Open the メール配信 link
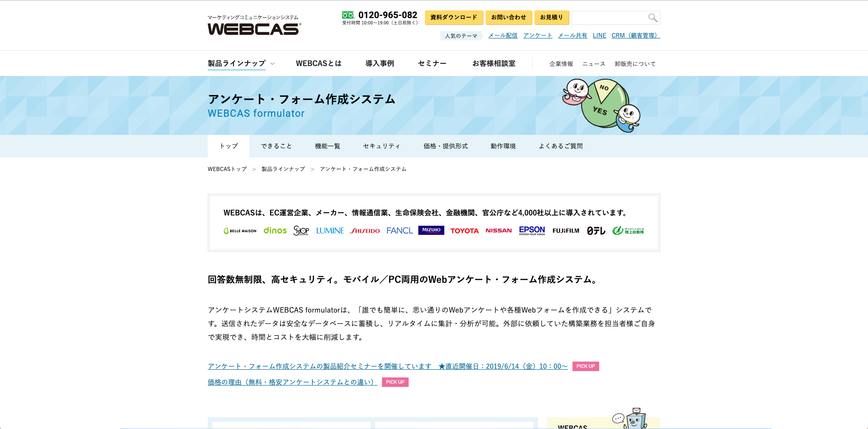 pos(502,35)
